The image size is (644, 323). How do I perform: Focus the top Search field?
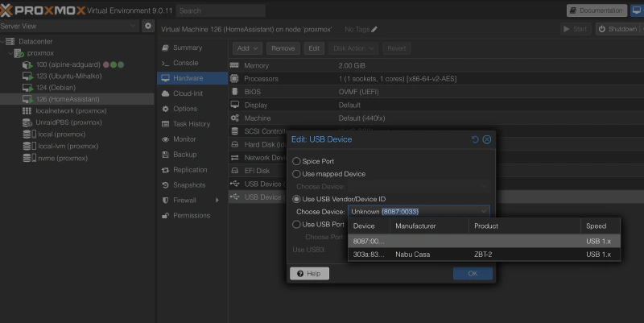[x=221, y=10]
